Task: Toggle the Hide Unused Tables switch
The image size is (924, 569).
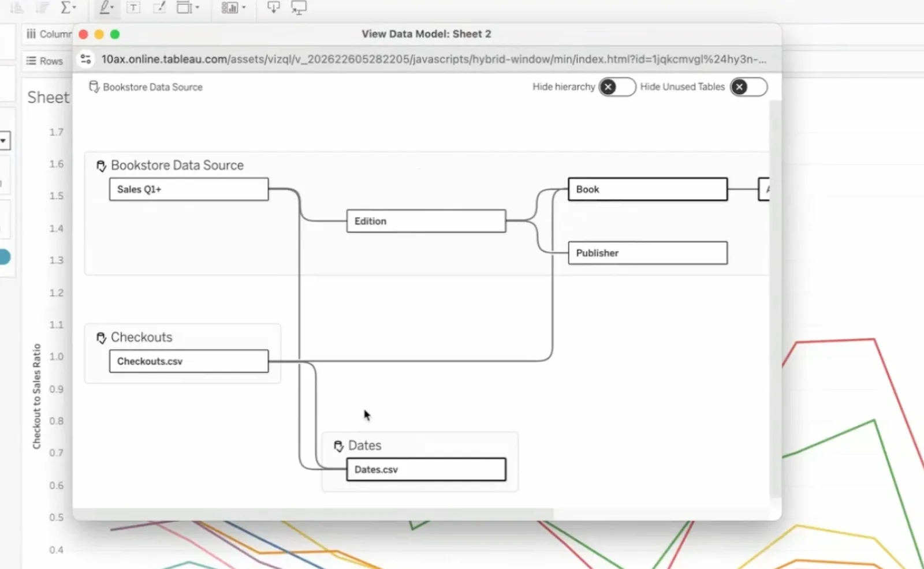Action: (x=748, y=87)
